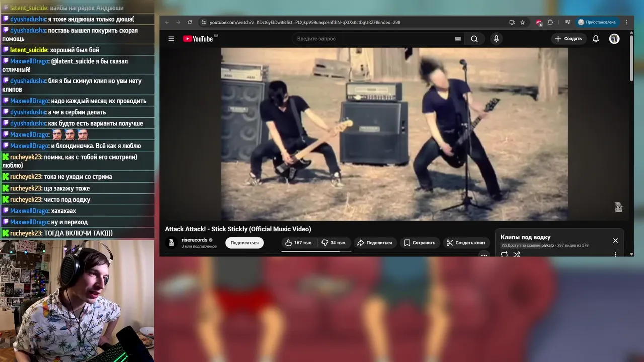Close the Клипы под водку playlist panel
This screenshot has height=362, width=644.
coord(615,240)
